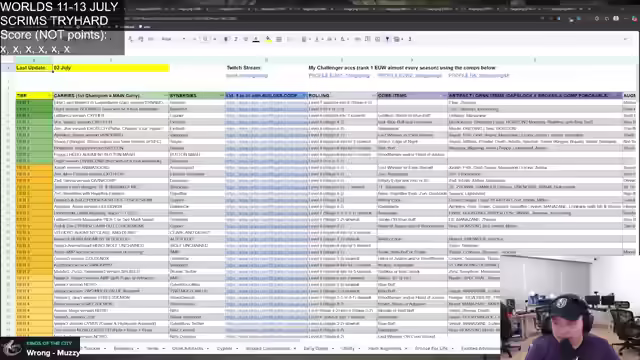Viewport: 640px width, 360px height.
Task: Insert a comment from the toolbar
Action: [x=368, y=39]
